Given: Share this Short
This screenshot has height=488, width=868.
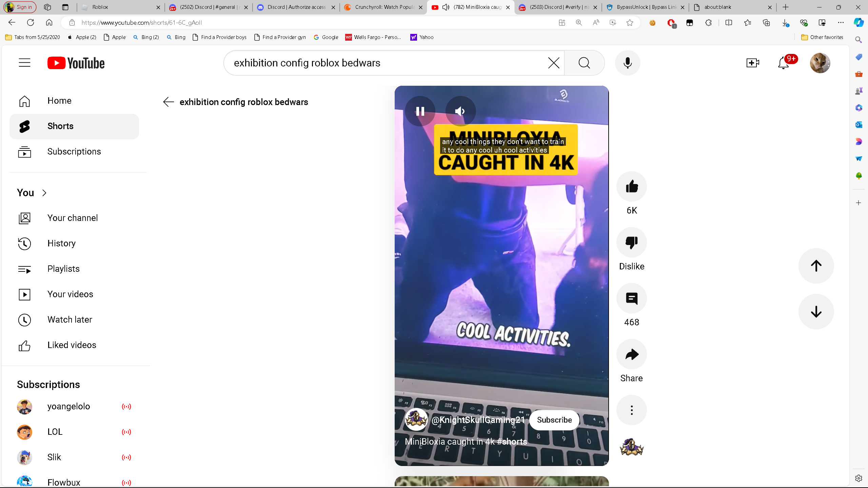Looking at the screenshot, I should pyautogui.click(x=631, y=354).
